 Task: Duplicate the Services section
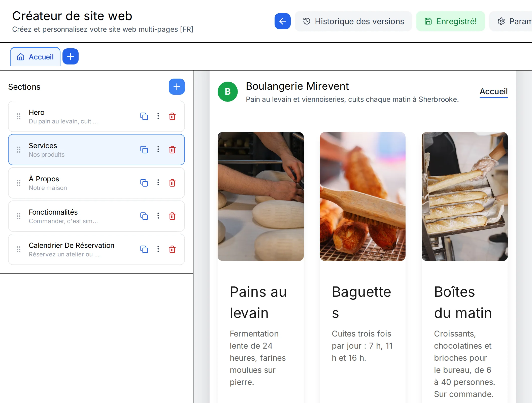point(144,149)
